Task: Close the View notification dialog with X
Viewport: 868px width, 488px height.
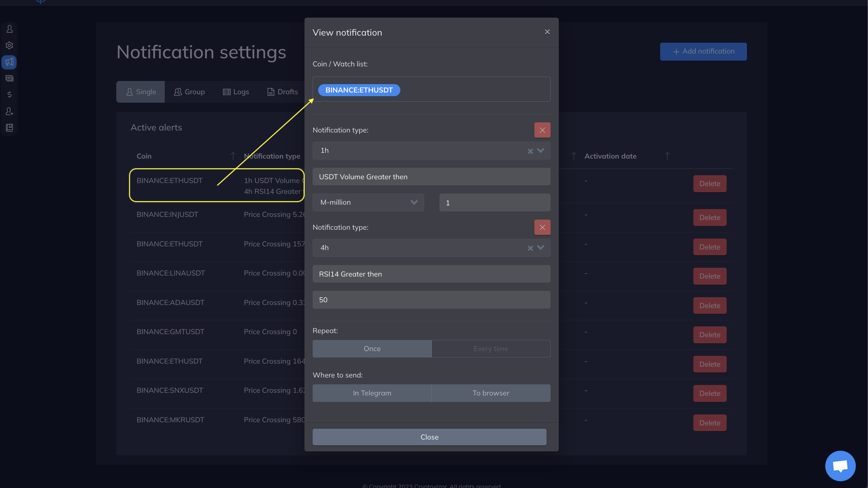Action: [x=547, y=32]
